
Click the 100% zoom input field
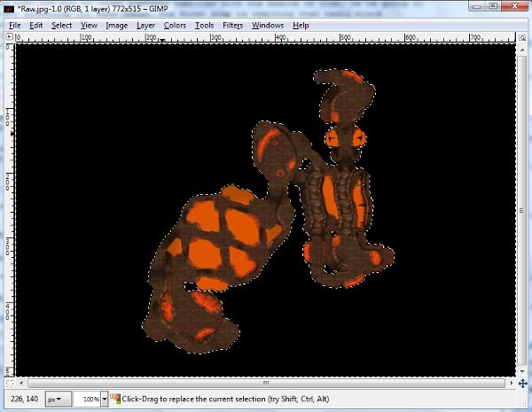[88, 399]
